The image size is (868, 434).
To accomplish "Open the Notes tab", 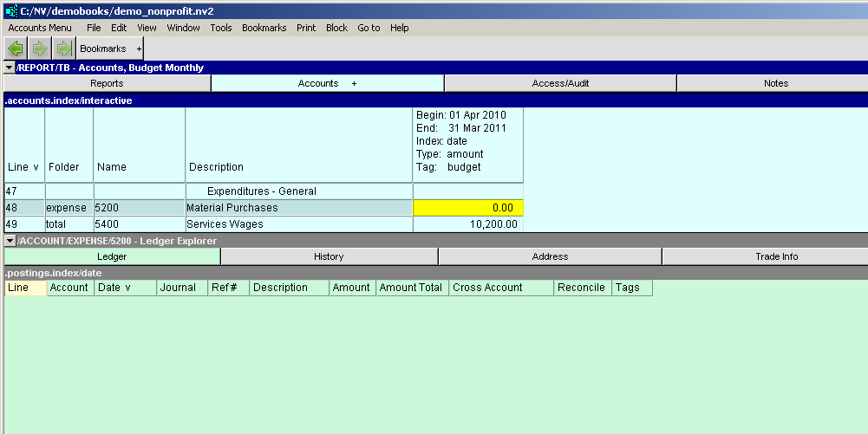I will pos(776,83).
